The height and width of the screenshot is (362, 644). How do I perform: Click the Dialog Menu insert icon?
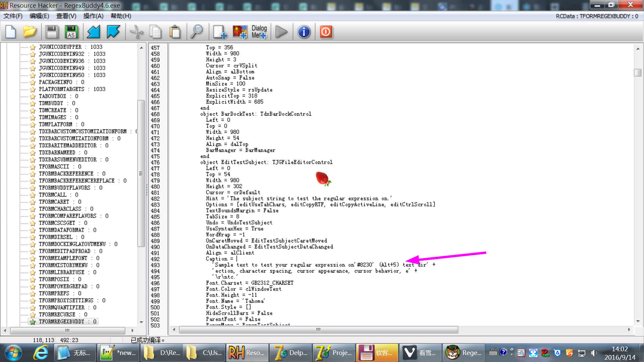tap(259, 32)
